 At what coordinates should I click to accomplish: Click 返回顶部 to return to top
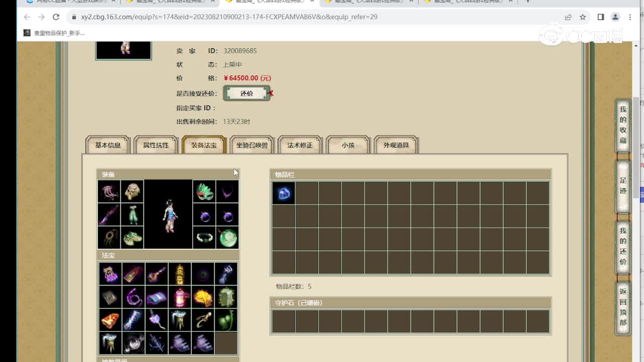click(x=623, y=307)
